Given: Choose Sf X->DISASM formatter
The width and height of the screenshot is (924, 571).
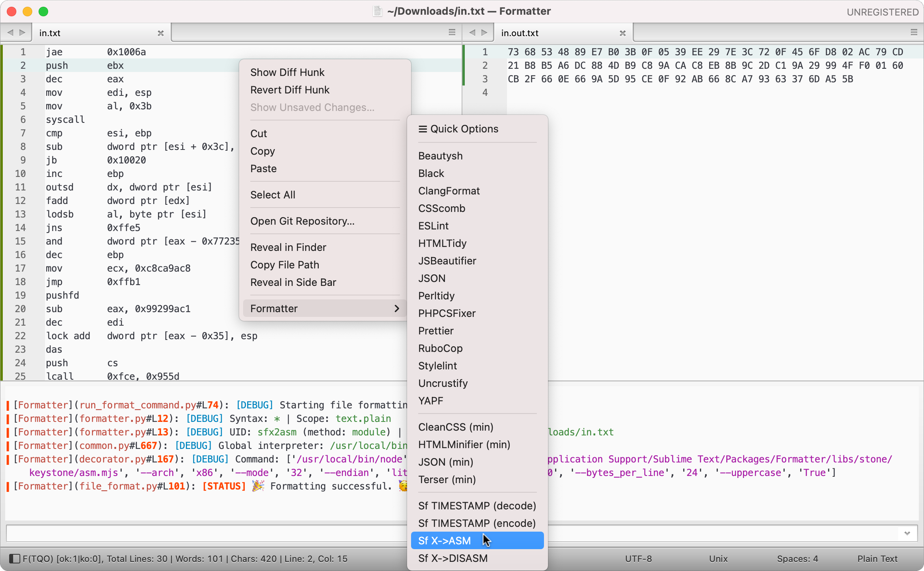Looking at the screenshot, I should tap(452, 558).
